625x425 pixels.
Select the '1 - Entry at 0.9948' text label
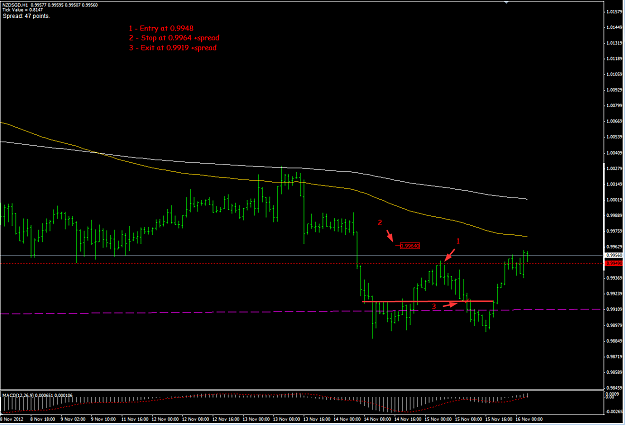(x=161, y=28)
